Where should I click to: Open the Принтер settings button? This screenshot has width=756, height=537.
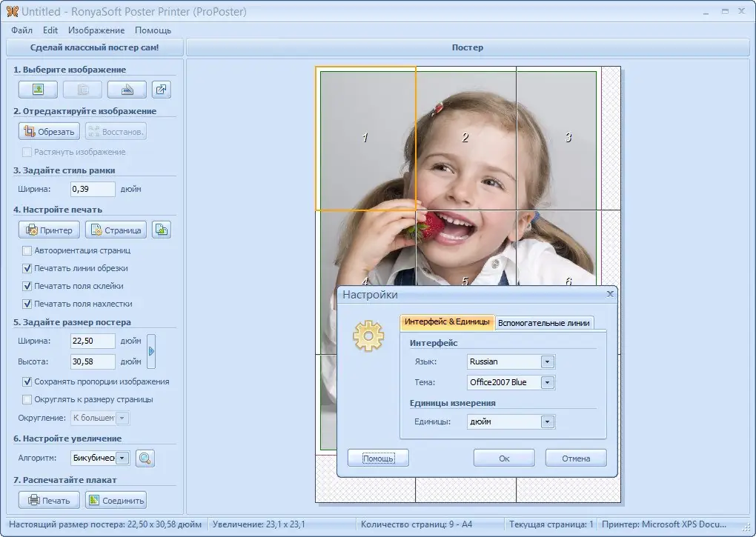pos(49,230)
